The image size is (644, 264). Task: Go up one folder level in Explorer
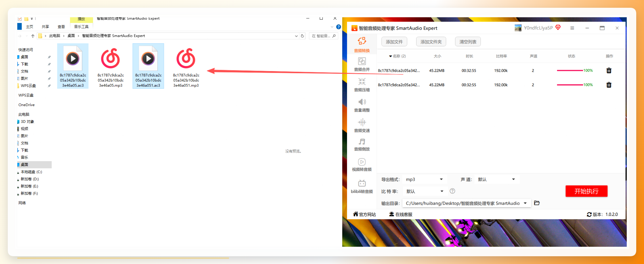(x=33, y=36)
